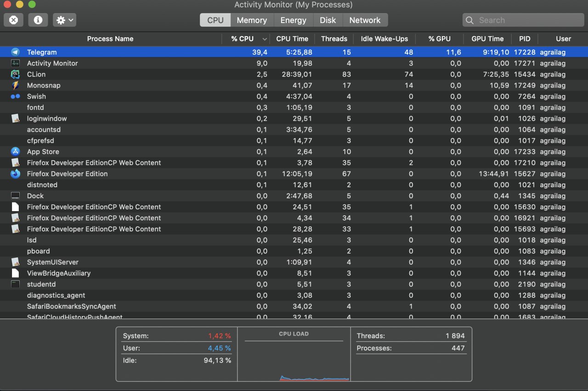This screenshot has width=588, height=391.
Task: Click the CLion app icon in the list
Action: [16, 74]
